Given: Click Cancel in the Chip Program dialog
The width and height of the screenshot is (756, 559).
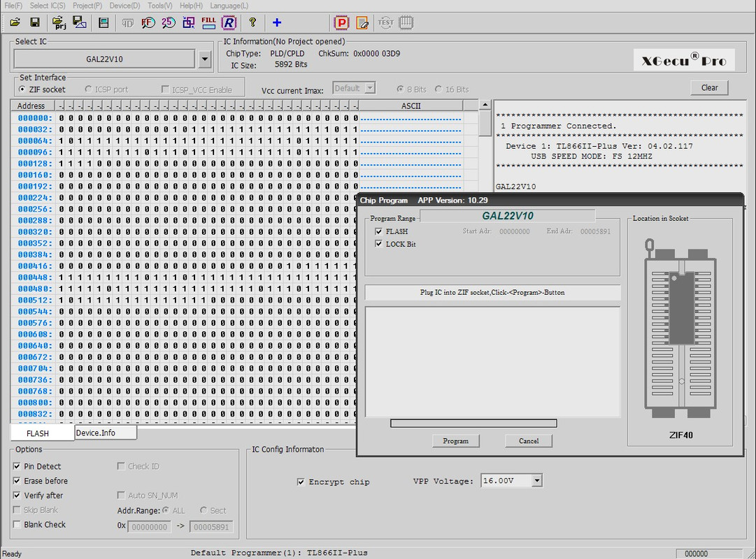Looking at the screenshot, I should tap(529, 441).
